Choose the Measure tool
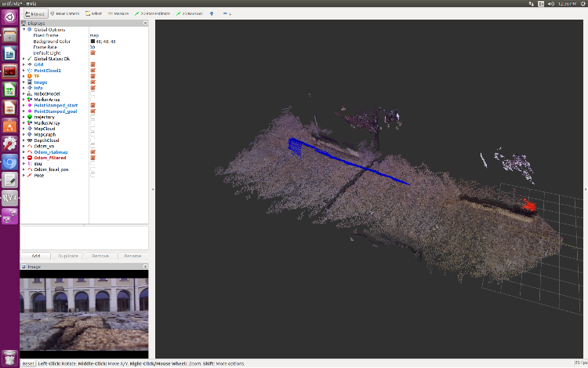The height and width of the screenshot is (368, 588). (118, 13)
